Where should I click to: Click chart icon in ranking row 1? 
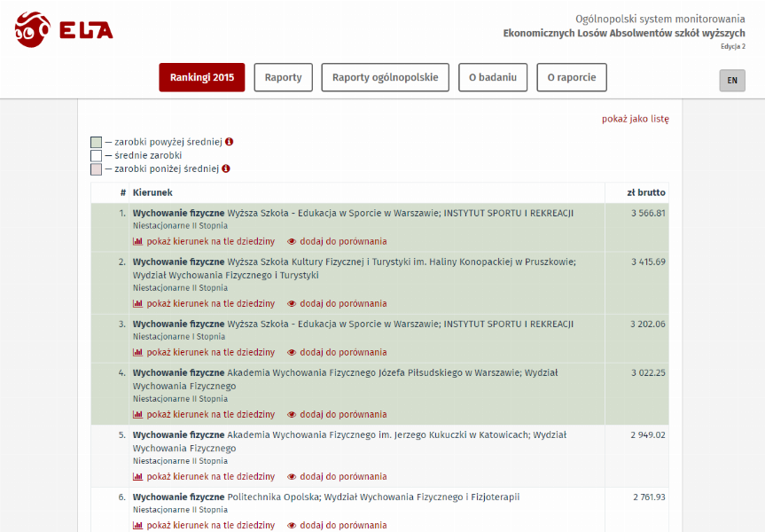[x=137, y=241]
